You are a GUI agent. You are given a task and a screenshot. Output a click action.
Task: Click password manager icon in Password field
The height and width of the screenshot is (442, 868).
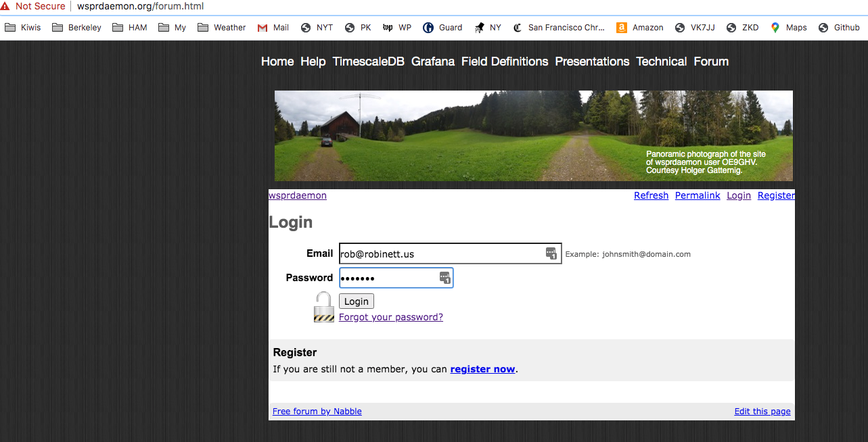444,277
